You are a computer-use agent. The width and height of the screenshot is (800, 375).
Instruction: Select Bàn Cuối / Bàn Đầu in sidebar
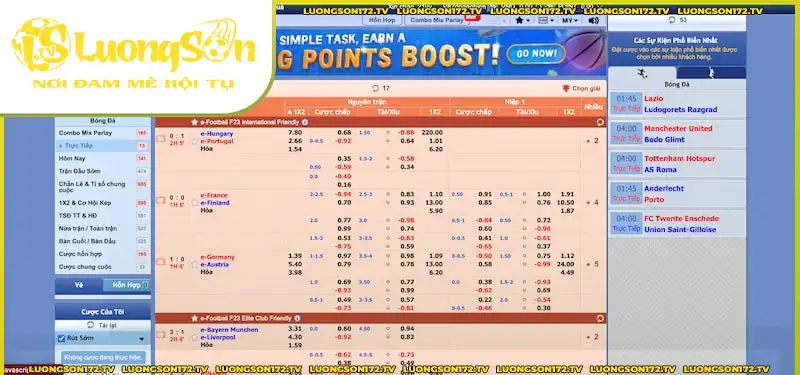pyautogui.click(x=103, y=241)
